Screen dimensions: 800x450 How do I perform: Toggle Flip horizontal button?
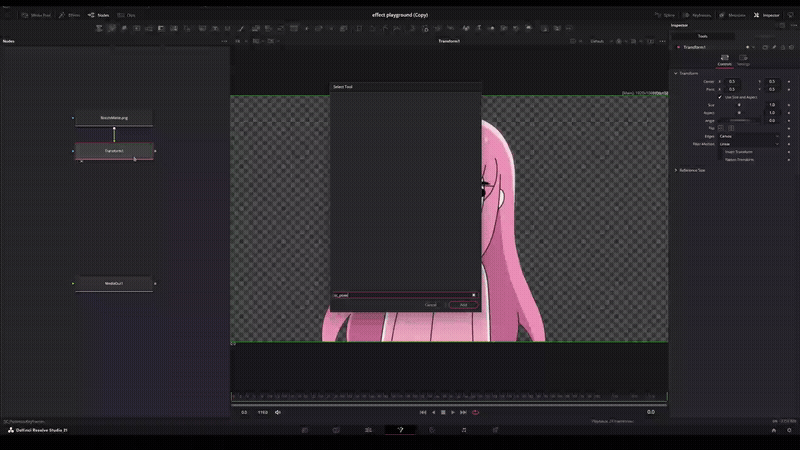tap(721, 128)
